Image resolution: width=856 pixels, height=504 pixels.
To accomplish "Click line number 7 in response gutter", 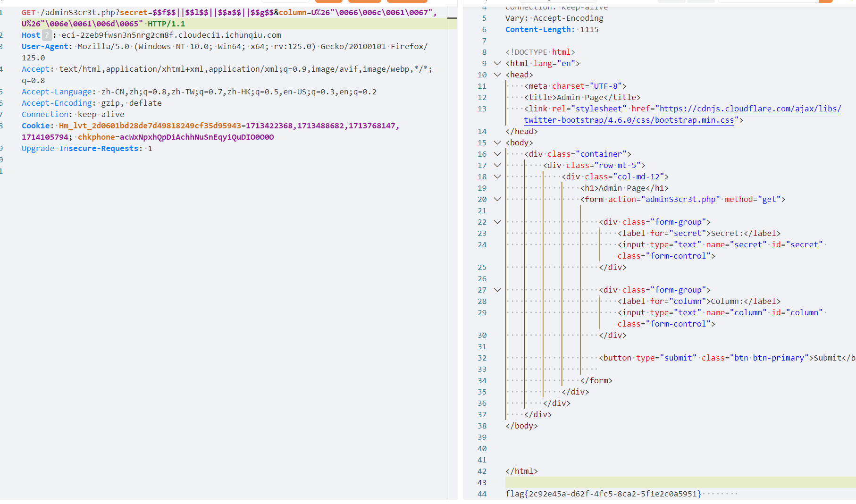I will pyautogui.click(x=484, y=41).
